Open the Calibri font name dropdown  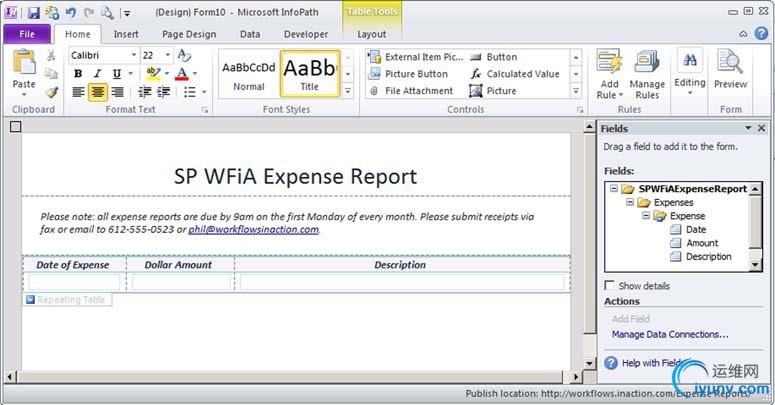point(133,55)
